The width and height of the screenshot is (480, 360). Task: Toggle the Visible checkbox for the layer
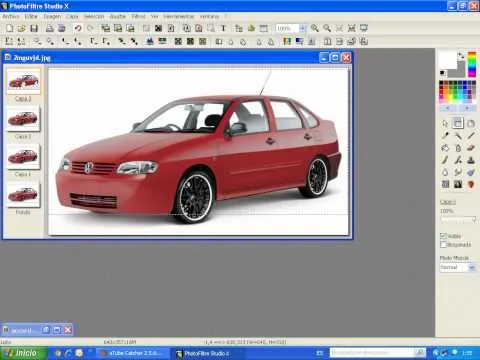443,236
